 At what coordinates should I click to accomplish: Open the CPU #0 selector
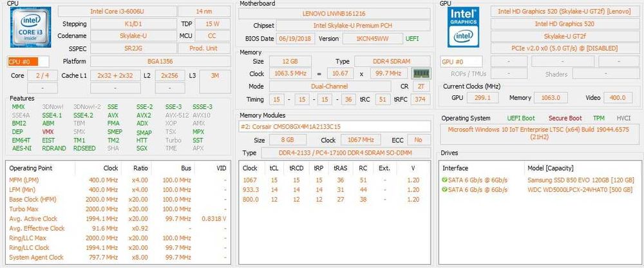pyautogui.click(x=28, y=62)
